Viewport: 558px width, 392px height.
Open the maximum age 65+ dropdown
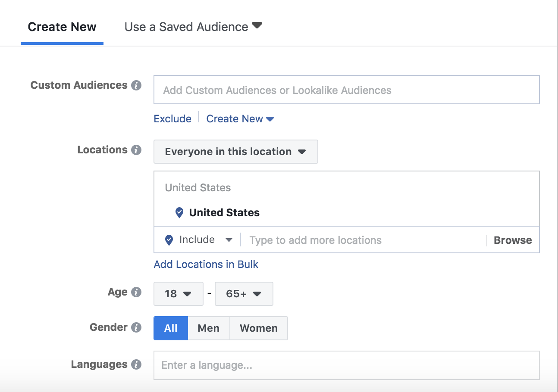tap(244, 294)
